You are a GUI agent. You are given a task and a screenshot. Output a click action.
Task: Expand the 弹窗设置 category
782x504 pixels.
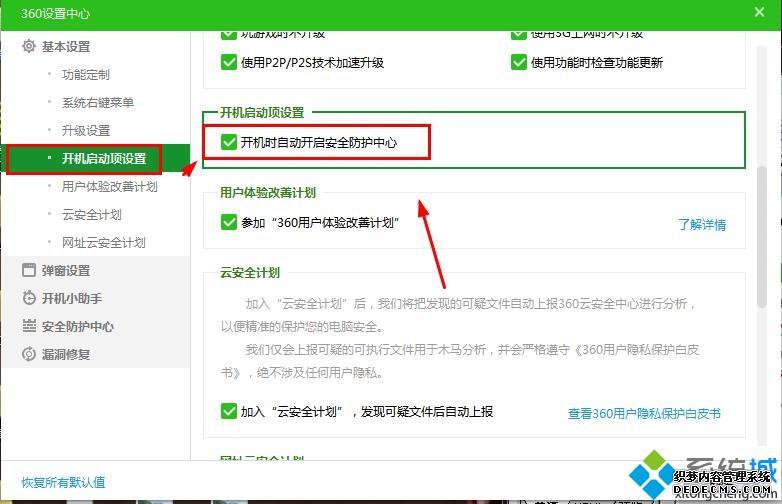[x=65, y=270]
